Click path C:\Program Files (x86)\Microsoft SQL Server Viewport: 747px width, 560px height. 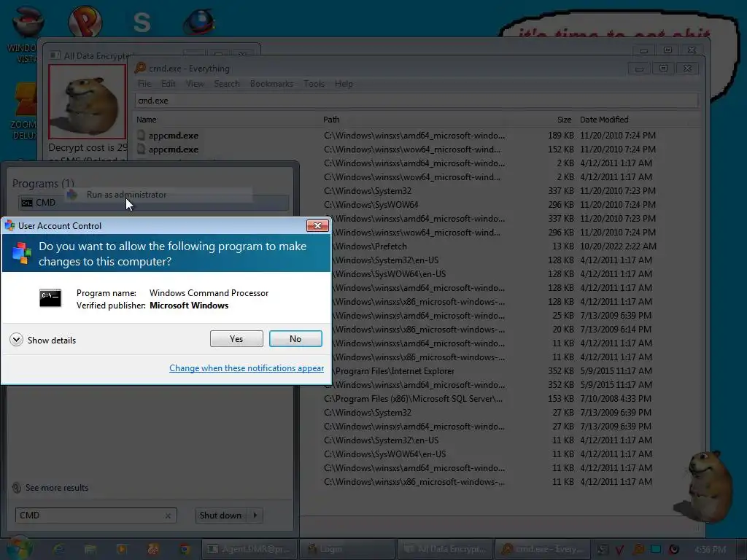(x=413, y=399)
